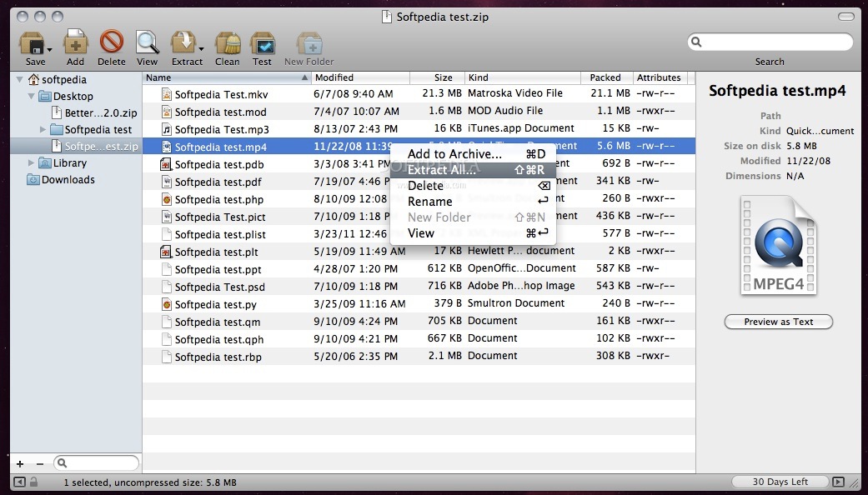Collapse the Desktop item in the sidebar

click(32, 96)
